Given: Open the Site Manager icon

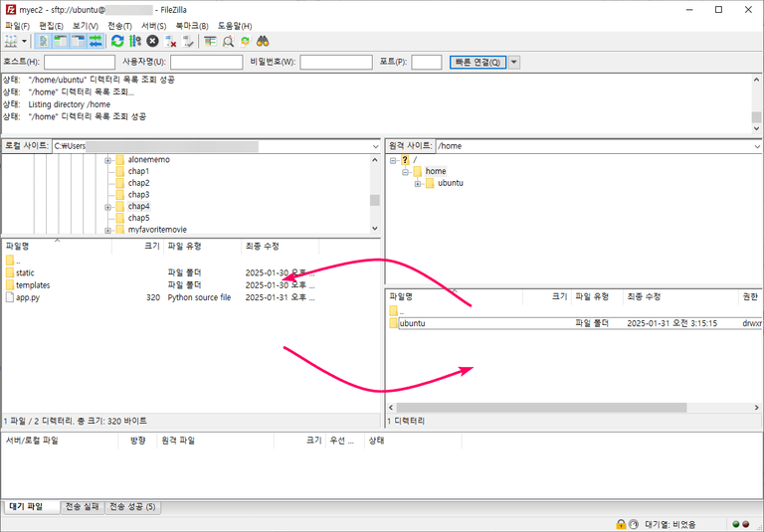Looking at the screenshot, I should [12, 41].
